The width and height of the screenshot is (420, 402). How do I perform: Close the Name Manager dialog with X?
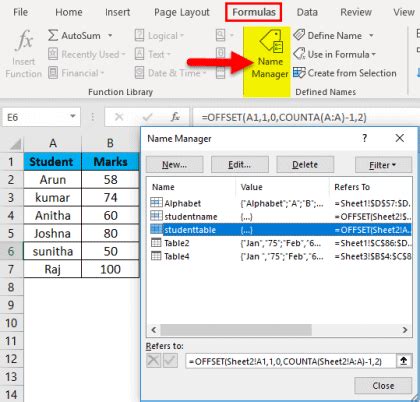(400, 138)
